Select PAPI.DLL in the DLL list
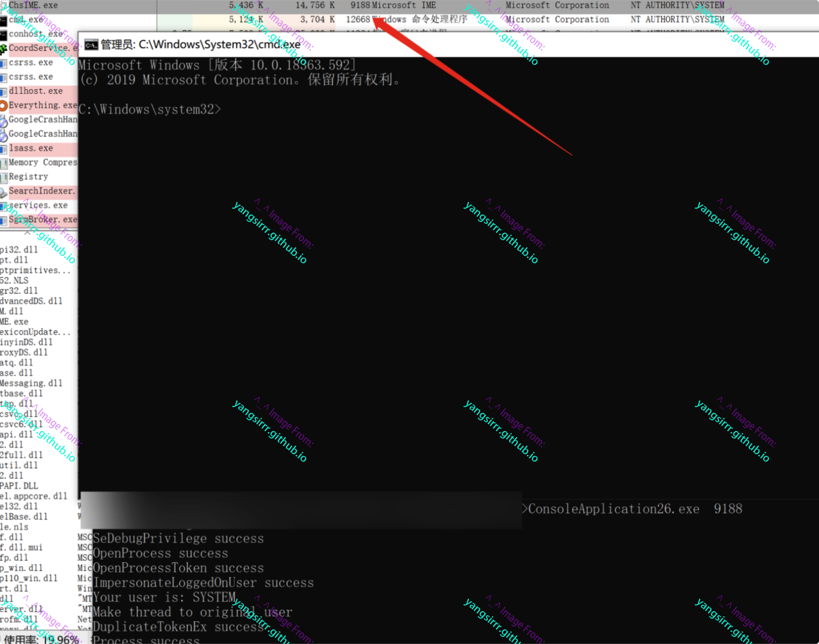This screenshot has width=819, height=644. [19, 486]
